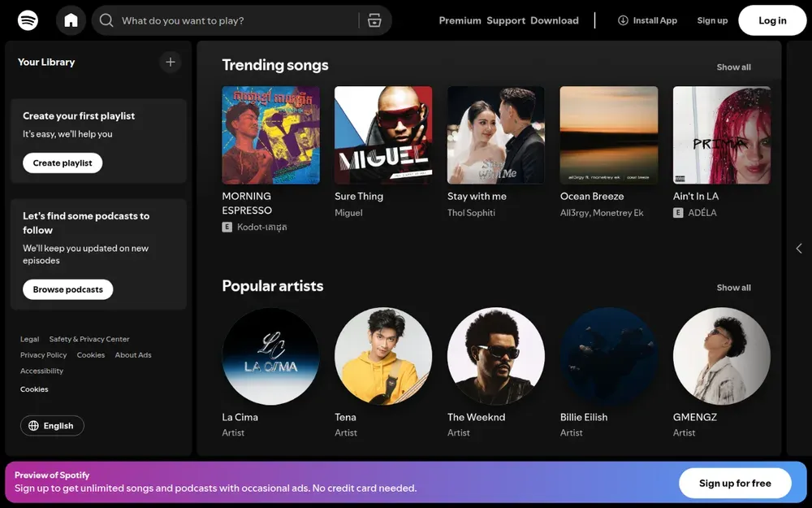The height and width of the screenshot is (508, 812).
Task: Open The Weeknd artist picture
Action: (496, 356)
